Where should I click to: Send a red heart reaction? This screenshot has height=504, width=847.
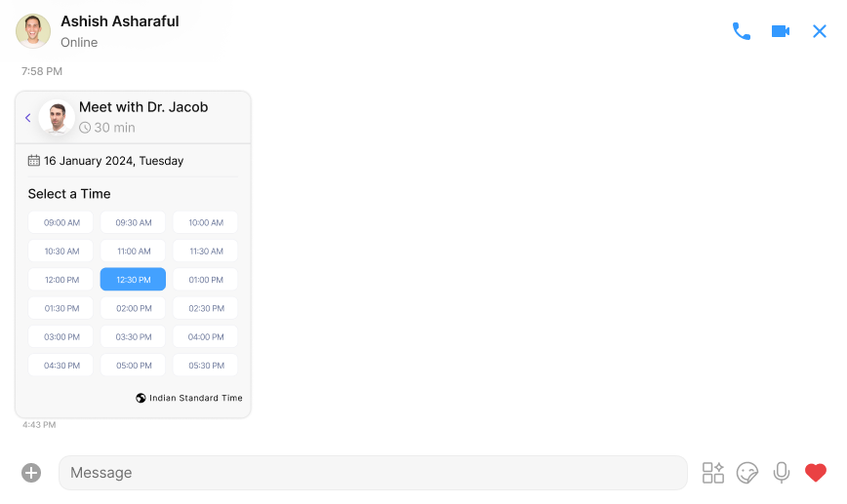pos(815,473)
